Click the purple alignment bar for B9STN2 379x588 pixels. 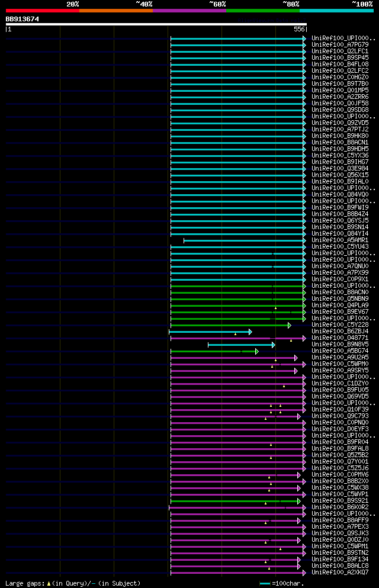click(238, 554)
